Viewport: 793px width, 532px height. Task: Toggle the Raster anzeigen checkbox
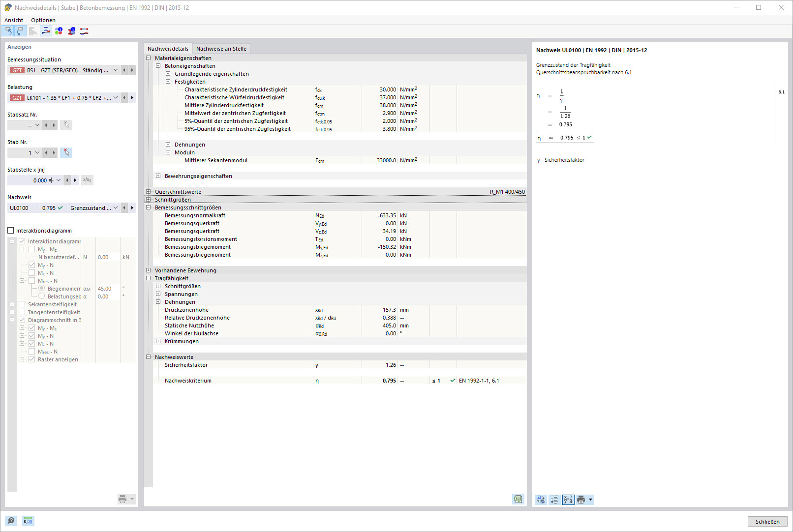32,359
